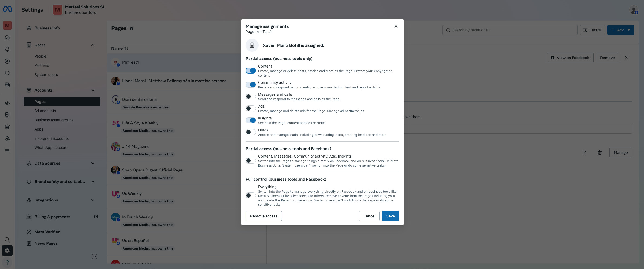Click the Save button
644x269 pixels.
(x=390, y=216)
